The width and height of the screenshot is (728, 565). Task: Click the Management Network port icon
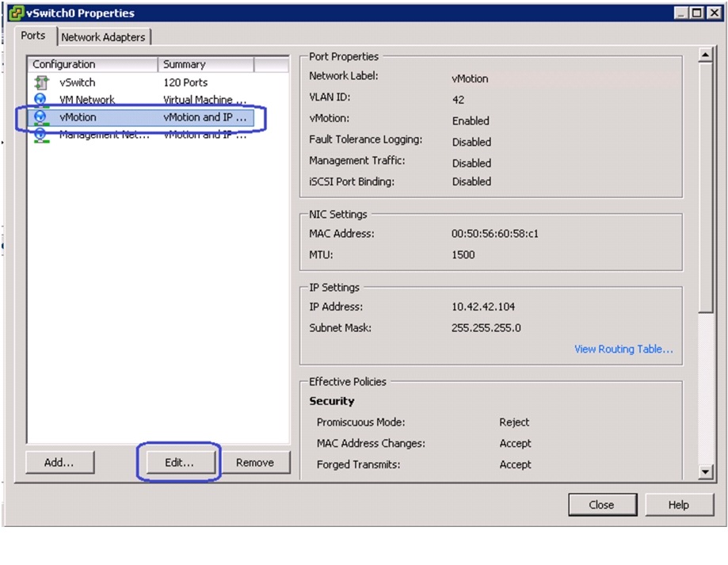(x=41, y=135)
